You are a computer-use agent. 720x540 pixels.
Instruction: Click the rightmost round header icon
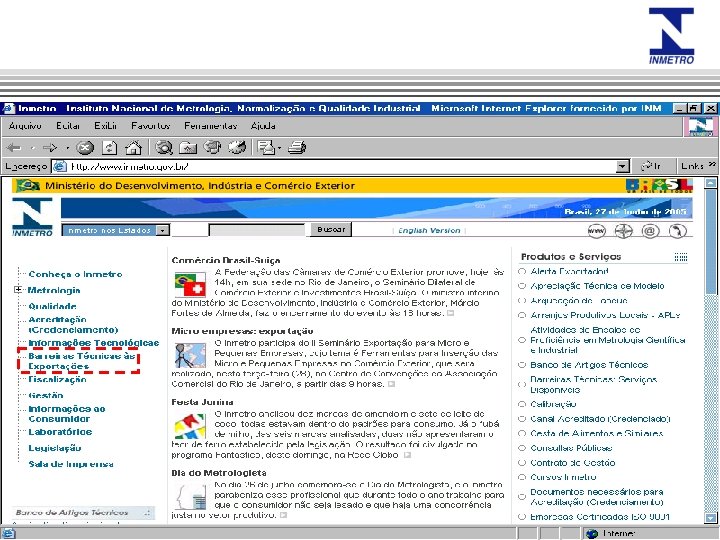pyautogui.click(x=677, y=231)
